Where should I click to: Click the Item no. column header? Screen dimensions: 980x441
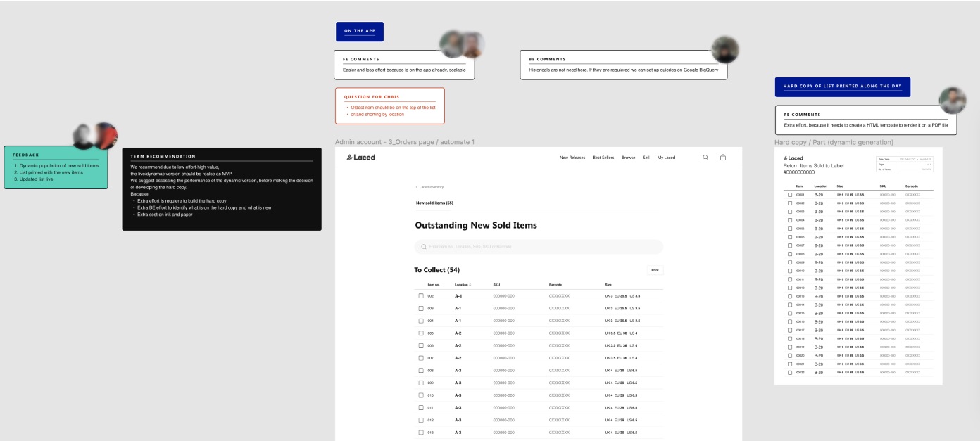pyautogui.click(x=434, y=285)
